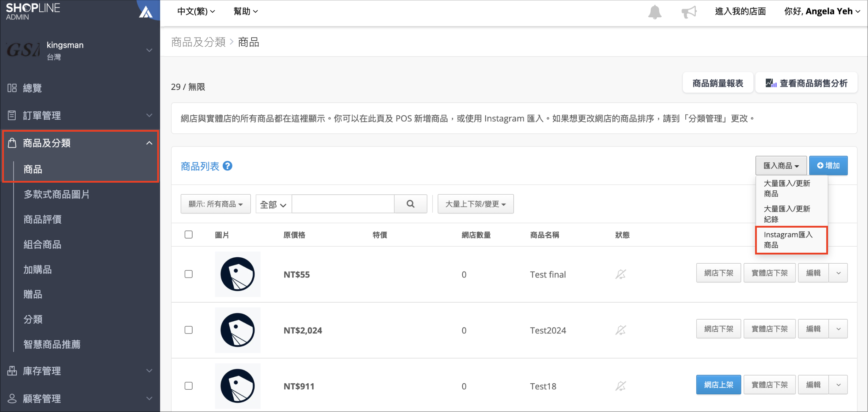
Task: Click the muted bell status for Test2024
Action: [621, 330]
